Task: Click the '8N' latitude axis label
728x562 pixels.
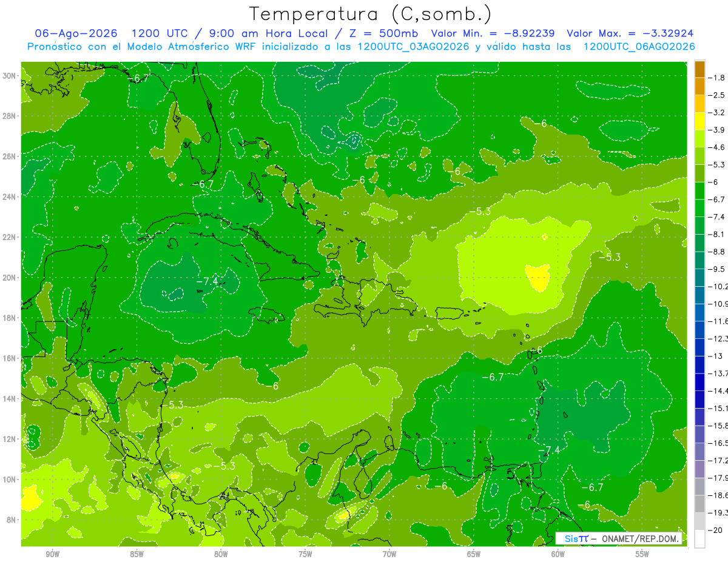Action: tap(12, 520)
